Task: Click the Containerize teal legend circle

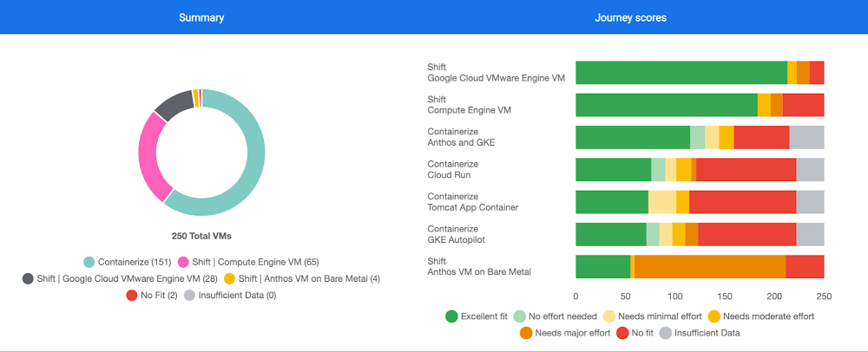Action: coord(89,262)
